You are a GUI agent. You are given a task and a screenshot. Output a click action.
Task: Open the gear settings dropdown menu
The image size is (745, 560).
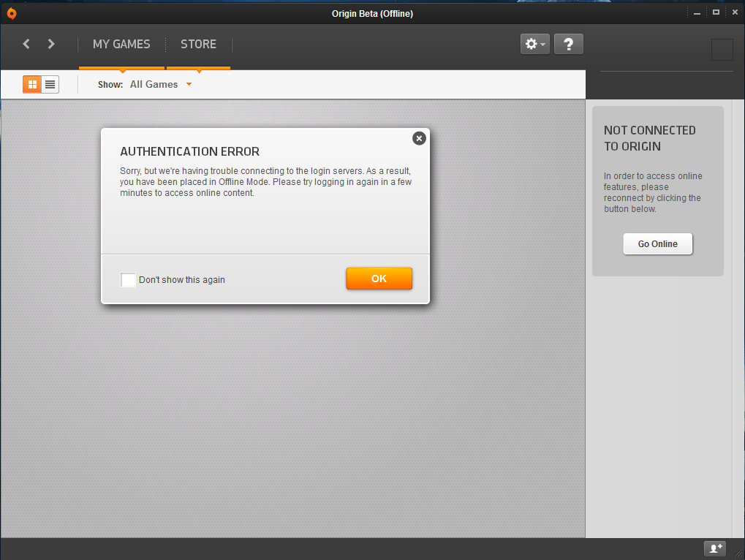pos(534,44)
